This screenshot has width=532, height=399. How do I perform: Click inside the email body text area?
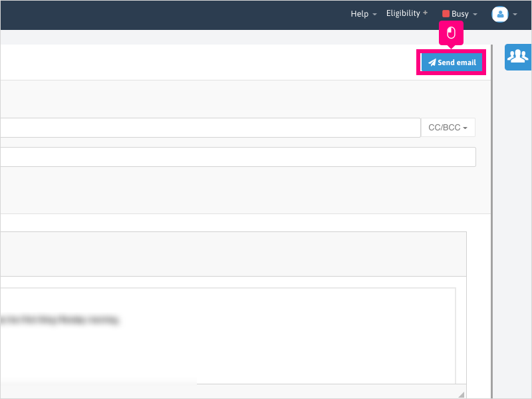click(x=227, y=336)
